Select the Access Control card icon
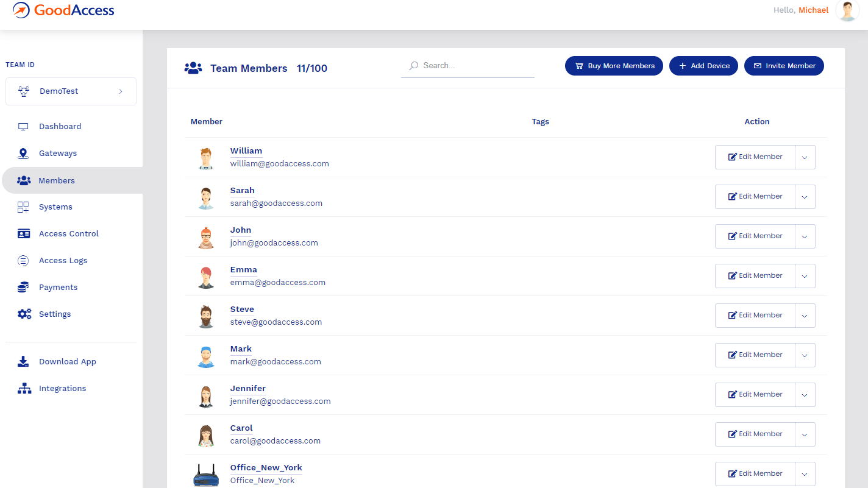 coord(23,233)
